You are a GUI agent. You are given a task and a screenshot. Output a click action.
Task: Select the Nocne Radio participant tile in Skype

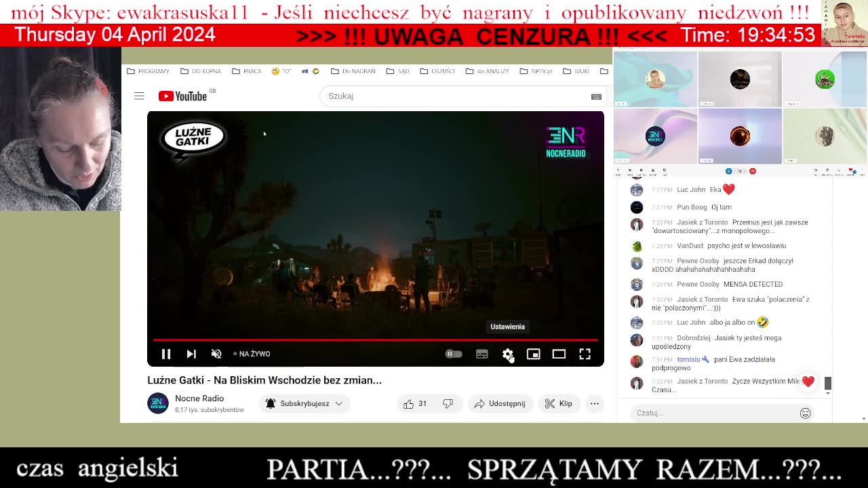[655, 136]
